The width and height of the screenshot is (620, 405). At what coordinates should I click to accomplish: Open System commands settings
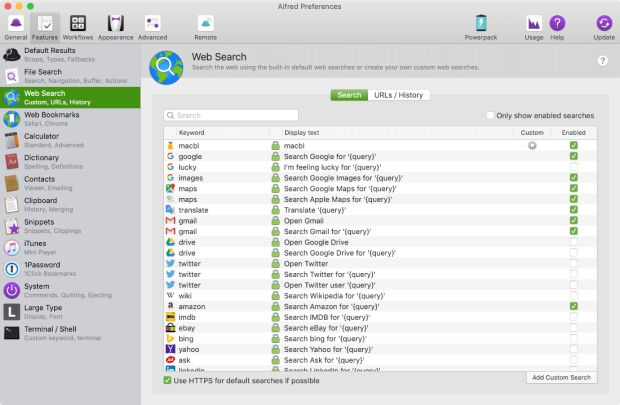pyautogui.click(x=70, y=290)
